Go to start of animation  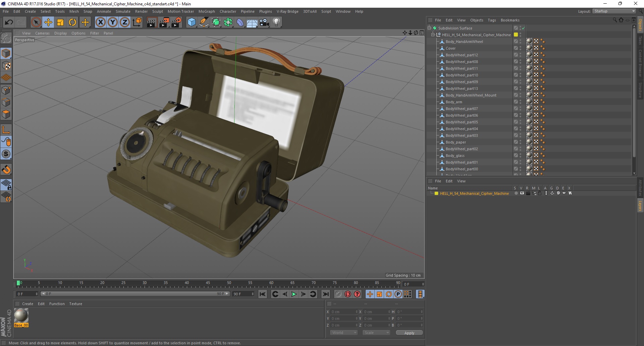click(x=263, y=294)
